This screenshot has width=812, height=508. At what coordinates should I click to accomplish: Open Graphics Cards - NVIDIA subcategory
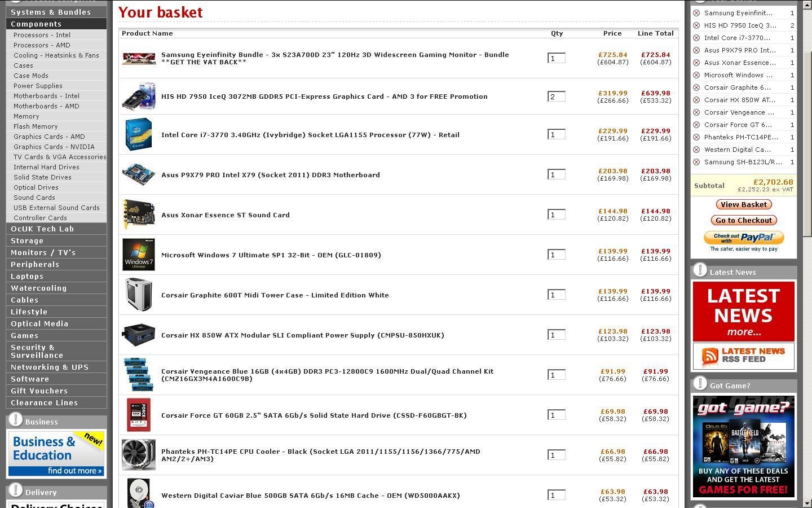tap(54, 147)
